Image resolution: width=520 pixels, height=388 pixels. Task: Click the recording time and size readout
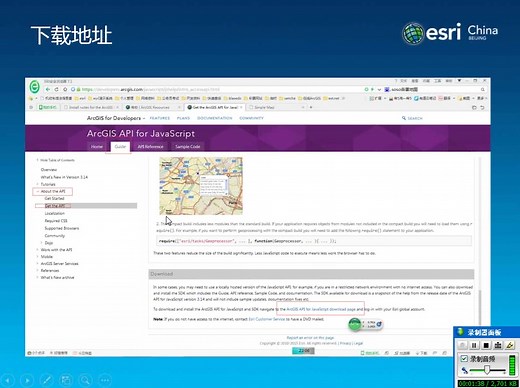pyautogui.click(x=488, y=384)
